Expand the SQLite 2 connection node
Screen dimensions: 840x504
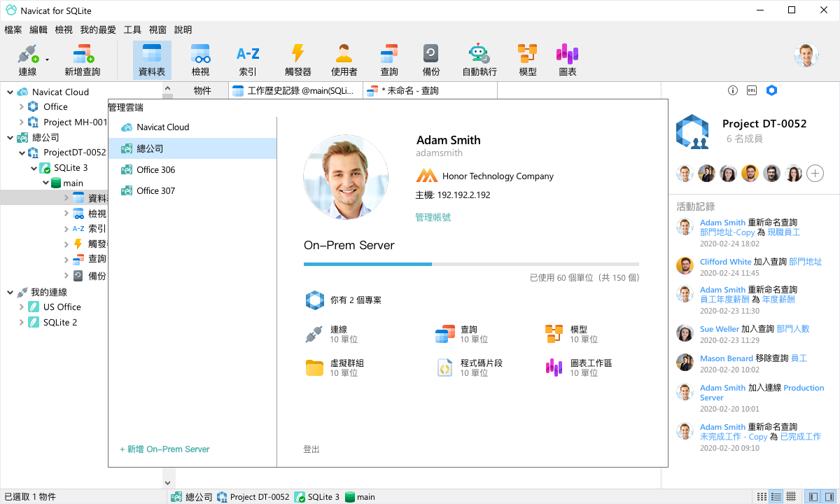click(21, 323)
